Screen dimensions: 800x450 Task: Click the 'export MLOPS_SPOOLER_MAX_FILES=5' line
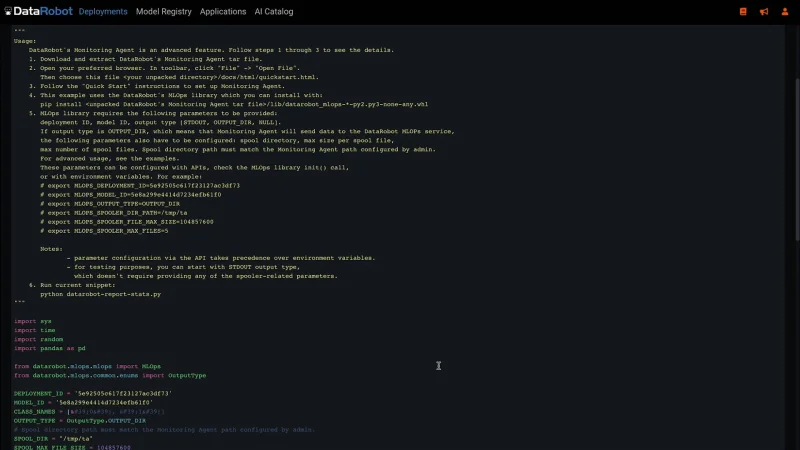point(104,231)
